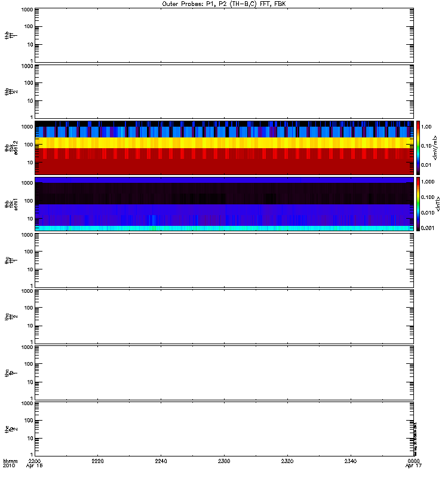Click the "<|nT|>" color bar unit label

pos(438,204)
